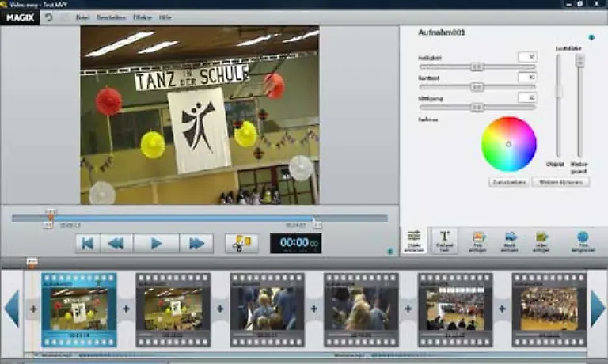Click the add music icon
Image resolution: width=608 pixels, height=364 pixels.
tap(511, 239)
